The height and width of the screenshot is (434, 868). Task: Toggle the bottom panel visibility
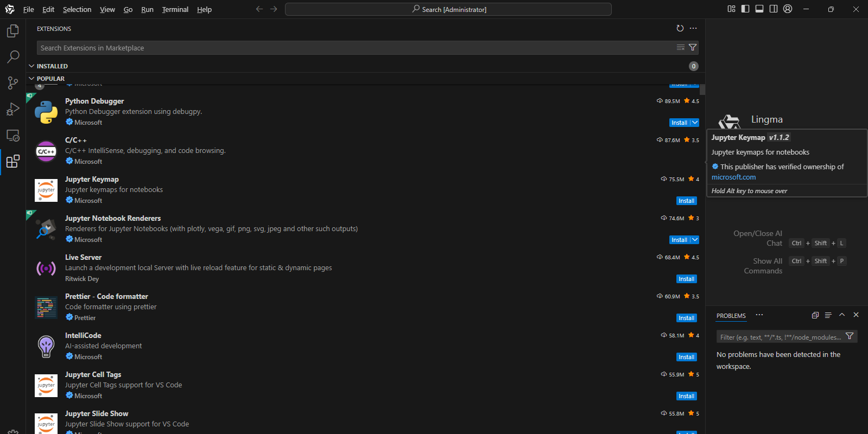point(759,9)
